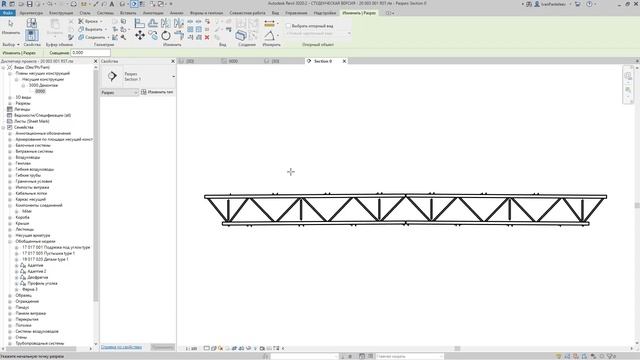
Task: Click the navigation wheel icon in the view
Action: 628,76
